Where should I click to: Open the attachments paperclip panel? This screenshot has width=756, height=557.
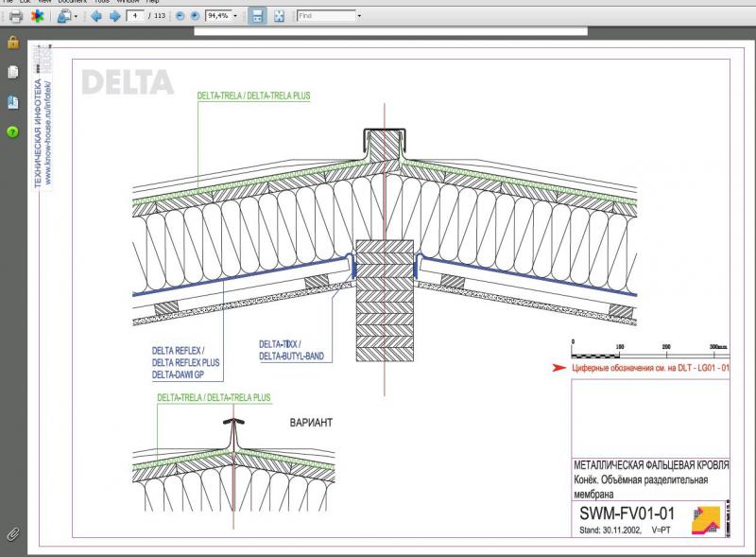click(13, 534)
